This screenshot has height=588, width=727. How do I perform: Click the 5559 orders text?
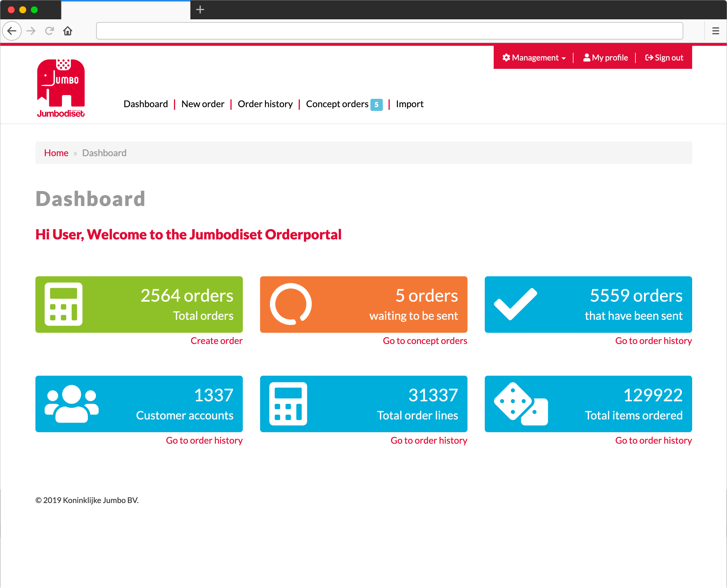(x=636, y=296)
